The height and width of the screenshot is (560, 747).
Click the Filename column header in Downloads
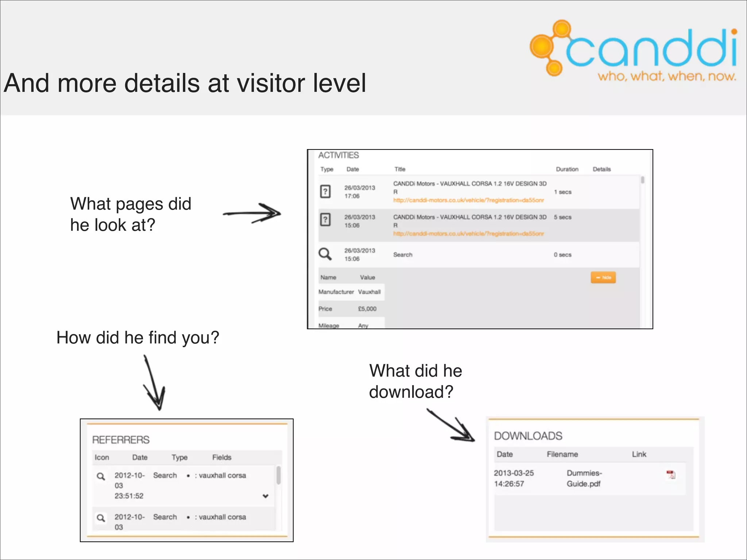click(x=562, y=454)
